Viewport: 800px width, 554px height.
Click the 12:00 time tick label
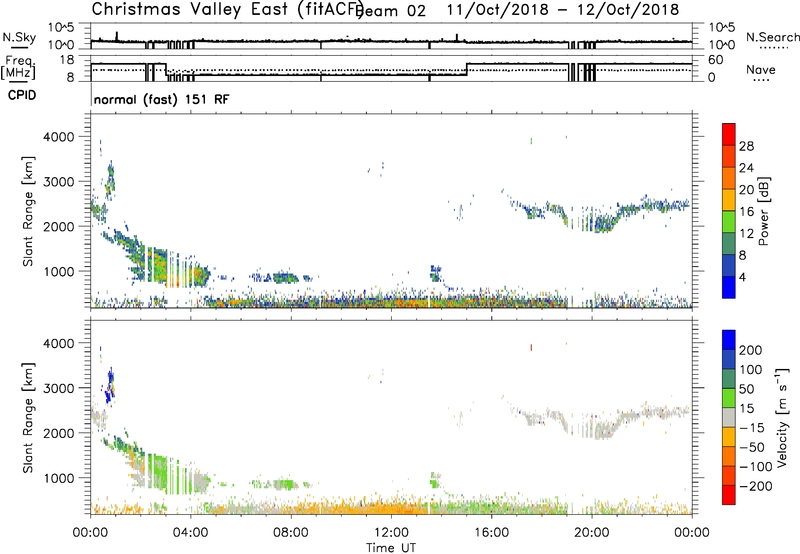tap(391, 533)
